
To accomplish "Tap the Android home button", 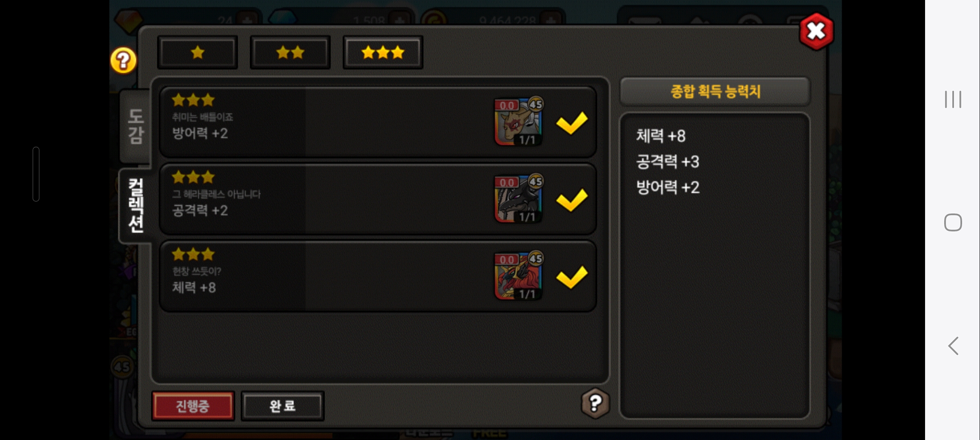I will [x=953, y=222].
